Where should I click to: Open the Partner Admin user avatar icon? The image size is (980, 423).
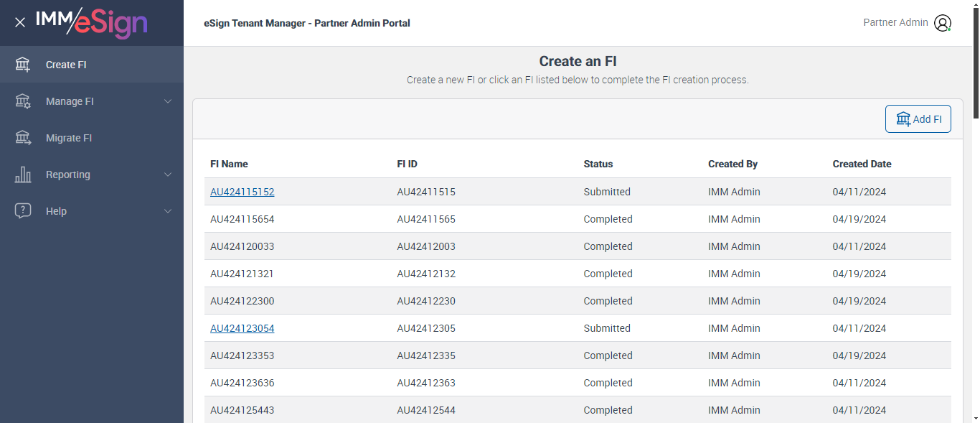tap(943, 23)
